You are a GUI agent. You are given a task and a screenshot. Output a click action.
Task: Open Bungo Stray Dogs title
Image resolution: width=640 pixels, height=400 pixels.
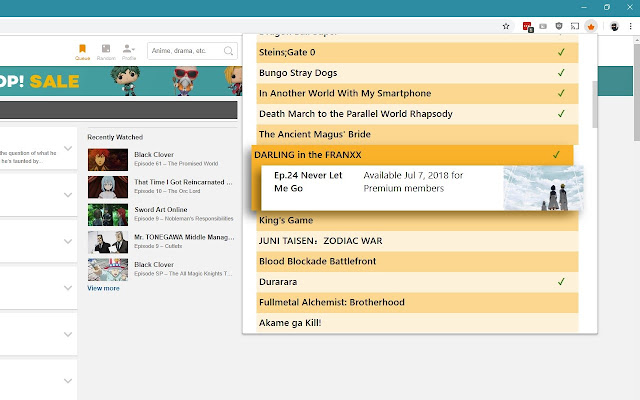pyautogui.click(x=298, y=73)
